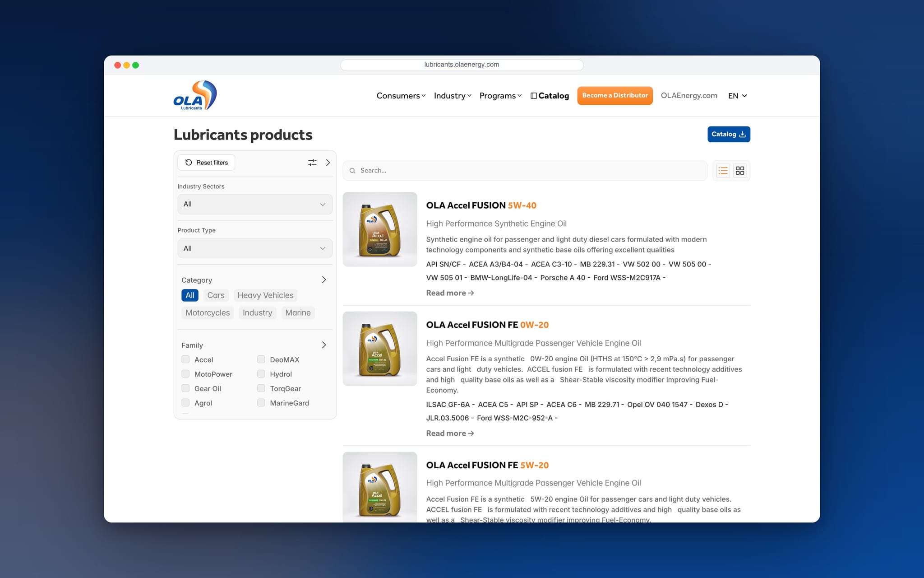Click the reset arrow icon in Reset filters

point(189,163)
